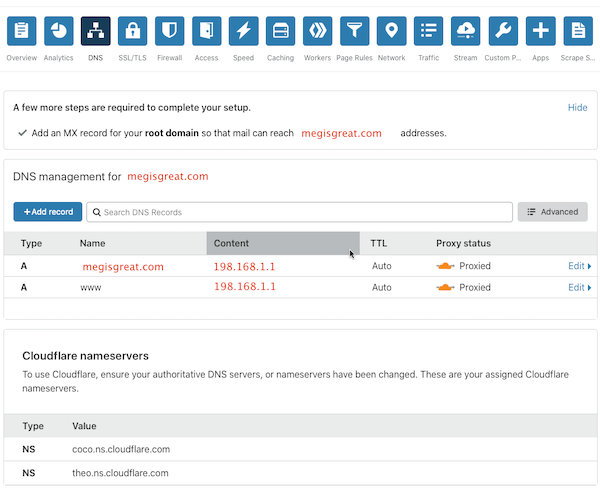The height and width of the screenshot is (492, 600).
Task: Open the Analytics pie chart icon
Action: click(x=59, y=31)
